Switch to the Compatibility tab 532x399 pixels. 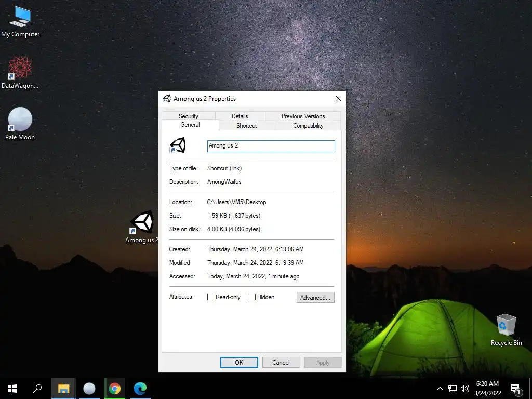pyautogui.click(x=308, y=126)
